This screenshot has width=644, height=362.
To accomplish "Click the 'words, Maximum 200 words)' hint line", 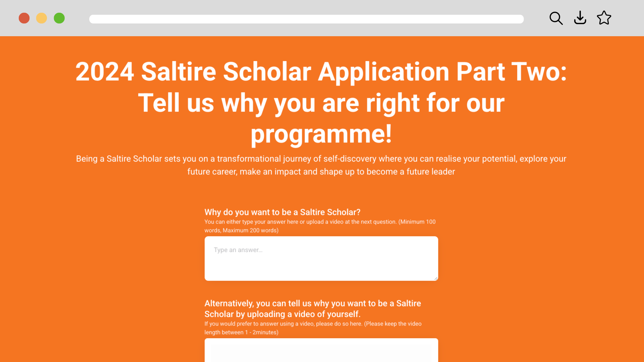I will (241, 231).
